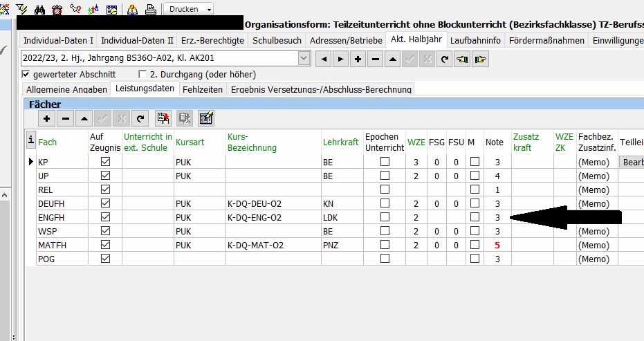Click the hand pointing left icon
644x341 pixels.
coord(462,59)
